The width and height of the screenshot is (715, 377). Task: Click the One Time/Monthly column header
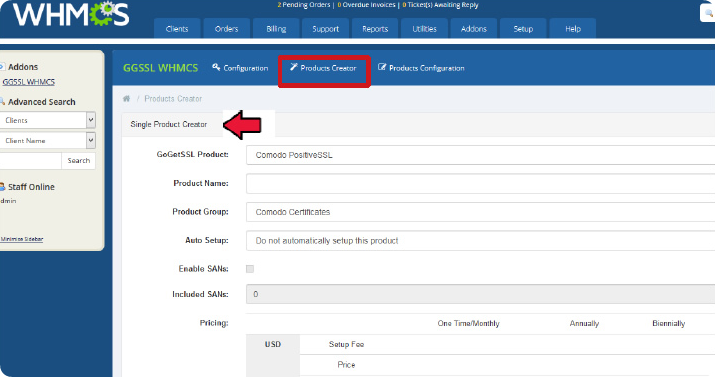point(469,323)
